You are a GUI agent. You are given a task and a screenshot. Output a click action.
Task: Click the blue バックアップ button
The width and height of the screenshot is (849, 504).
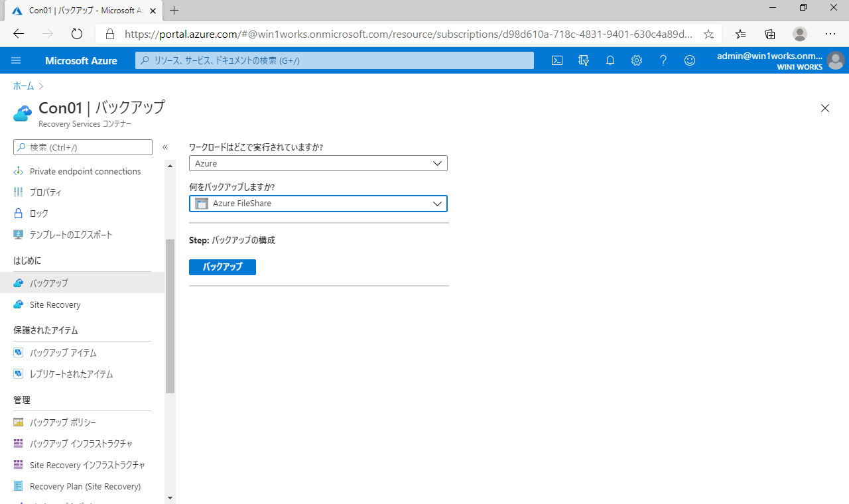222,267
